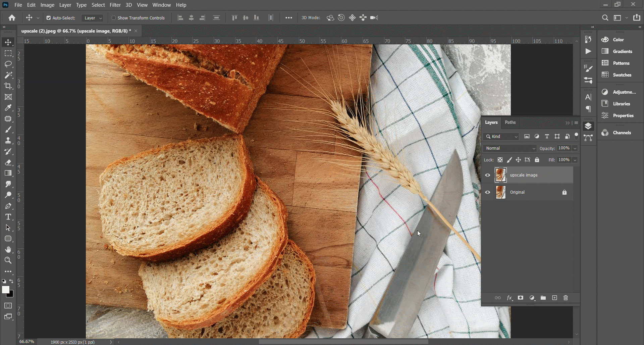Hide the Original layer
The width and height of the screenshot is (644, 345).
pos(488,192)
